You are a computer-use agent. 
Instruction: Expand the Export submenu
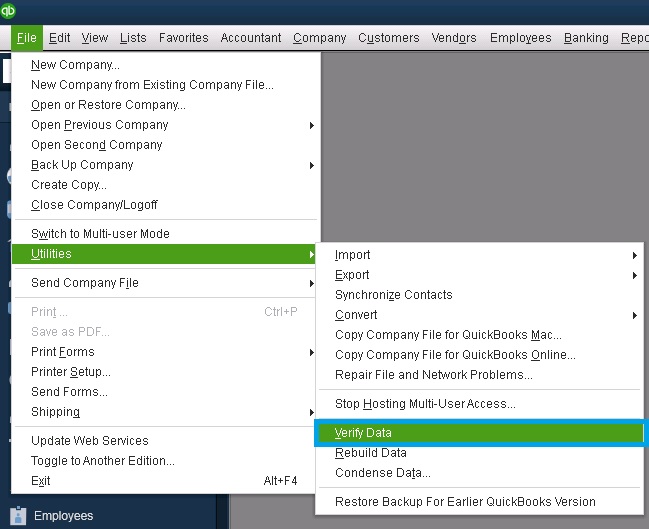pos(479,275)
